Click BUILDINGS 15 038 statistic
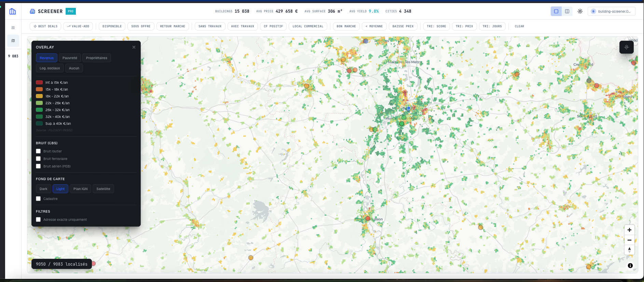Image resolution: width=644 pixels, height=282 pixels. (x=232, y=11)
